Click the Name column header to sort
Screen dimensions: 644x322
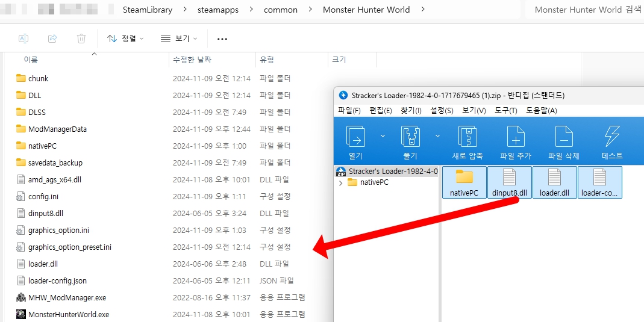(x=31, y=60)
